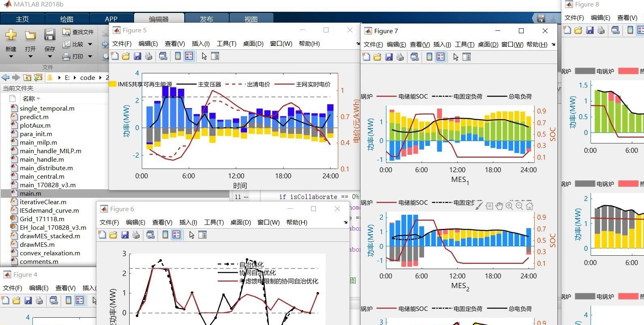The image size is (644, 325).
Task: Click Open File icon in Figure 5 toolbar
Action: tap(126, 56)
